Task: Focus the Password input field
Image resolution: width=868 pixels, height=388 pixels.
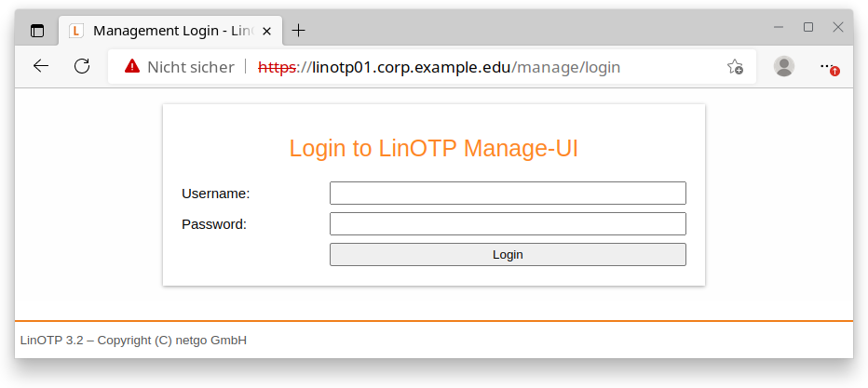Action: tap(508, 224)
